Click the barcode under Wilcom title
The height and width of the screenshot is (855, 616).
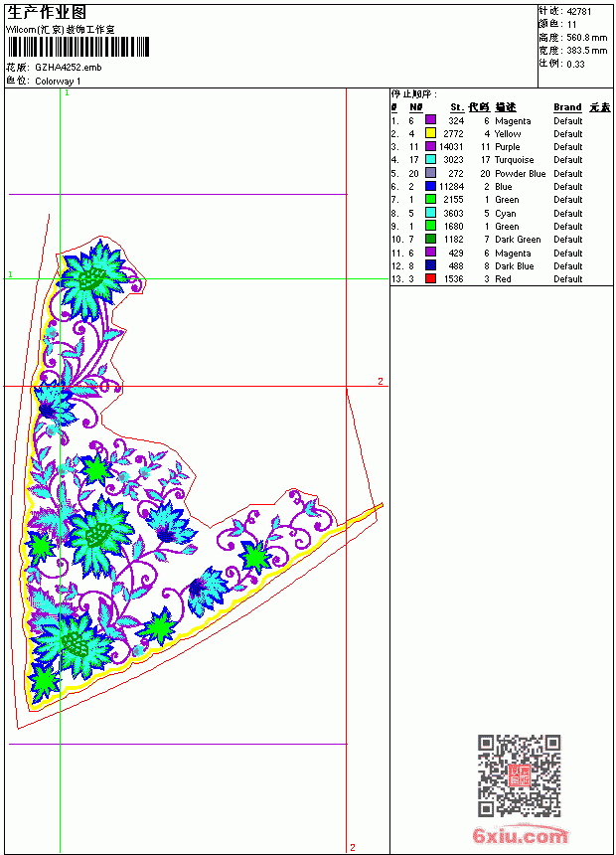click(77, 47)
